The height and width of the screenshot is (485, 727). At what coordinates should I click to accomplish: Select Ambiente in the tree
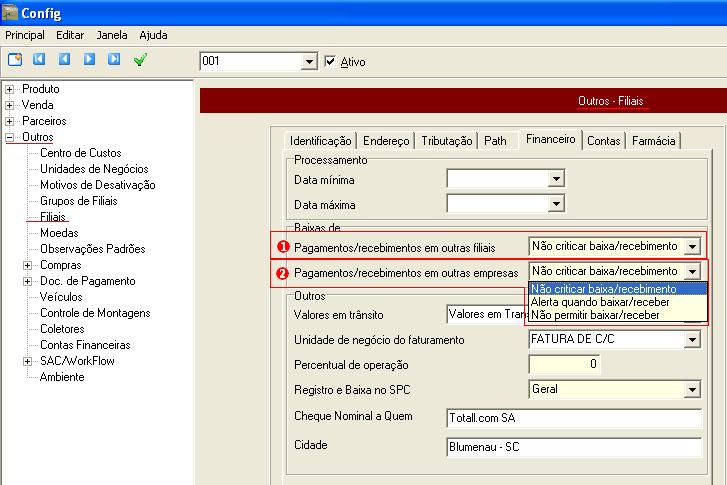pyautogui.click(x=62, y=377)
